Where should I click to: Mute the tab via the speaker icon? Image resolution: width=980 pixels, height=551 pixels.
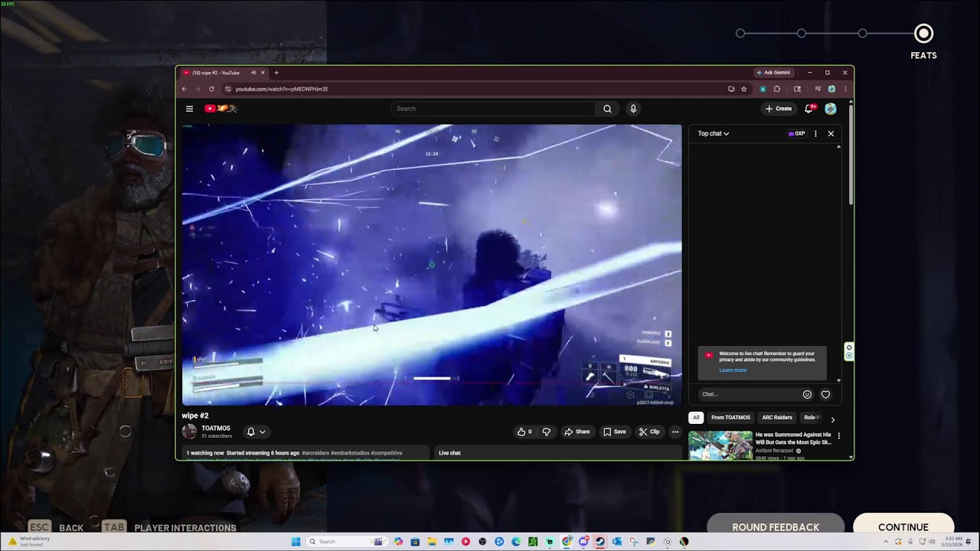click(x=253, y=73)
